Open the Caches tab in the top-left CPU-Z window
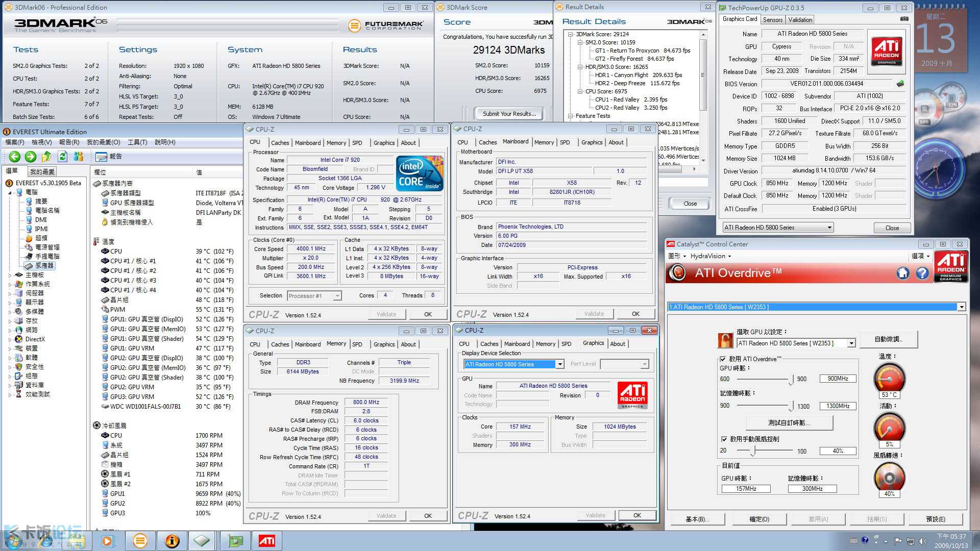This screenshot has height=551, width=980. coord(280,143)
